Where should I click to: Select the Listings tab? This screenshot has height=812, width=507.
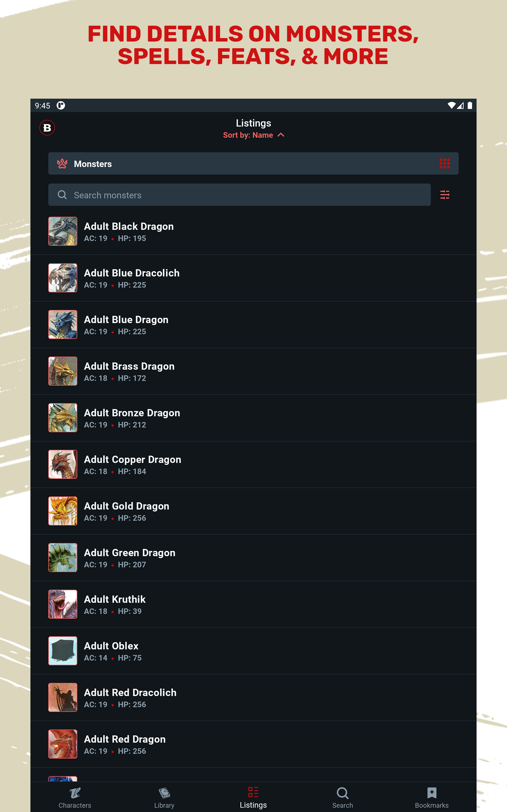click(253, 798)
